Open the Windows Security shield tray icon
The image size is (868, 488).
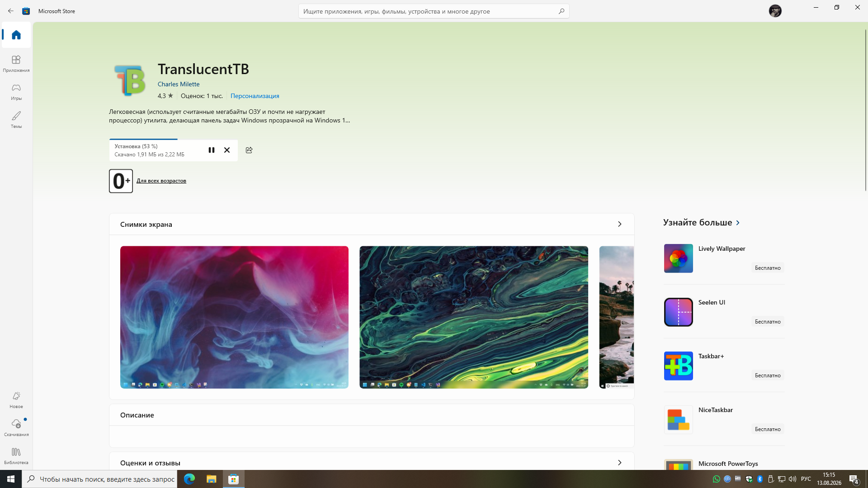click(x=749, y=479)
